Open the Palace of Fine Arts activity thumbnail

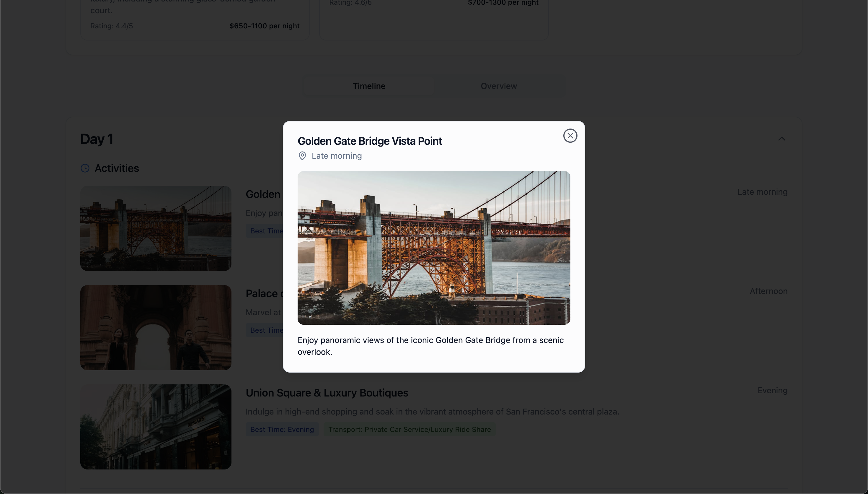click(x=156, y=327)
